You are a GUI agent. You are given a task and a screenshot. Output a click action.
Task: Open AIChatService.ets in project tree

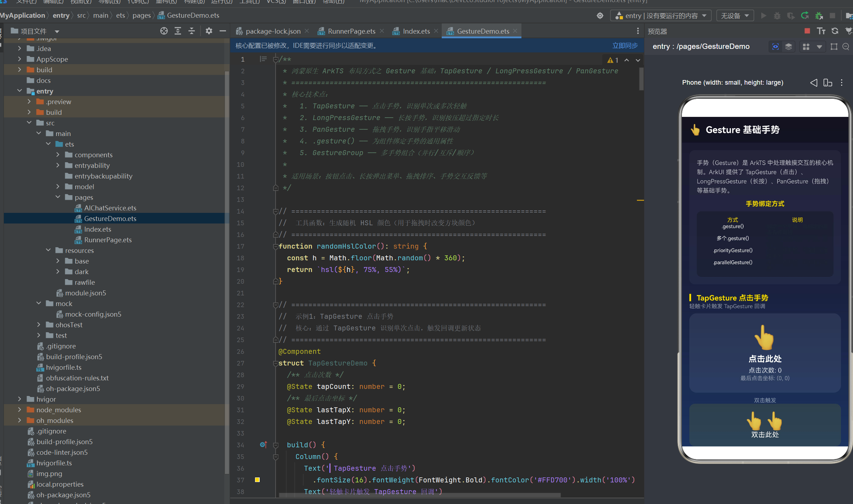tap(110, 208)
